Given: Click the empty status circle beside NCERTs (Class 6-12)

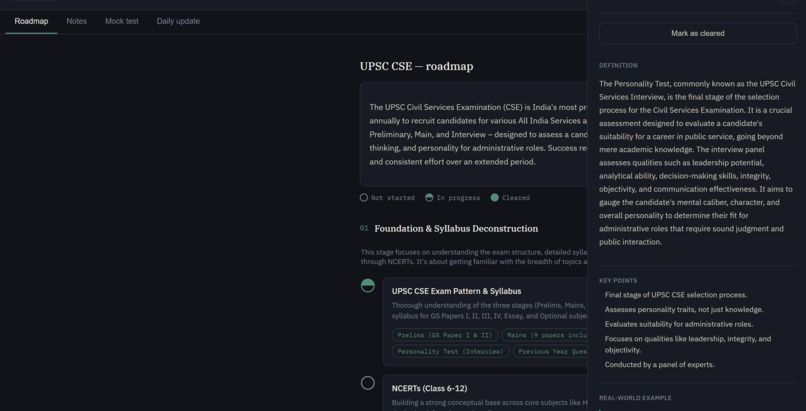Looking at the screenshot, I should tap(368, 383).
